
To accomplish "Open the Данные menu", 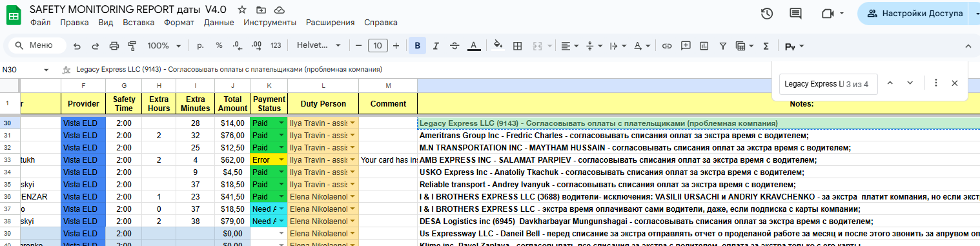I will [x=219, y=23].
